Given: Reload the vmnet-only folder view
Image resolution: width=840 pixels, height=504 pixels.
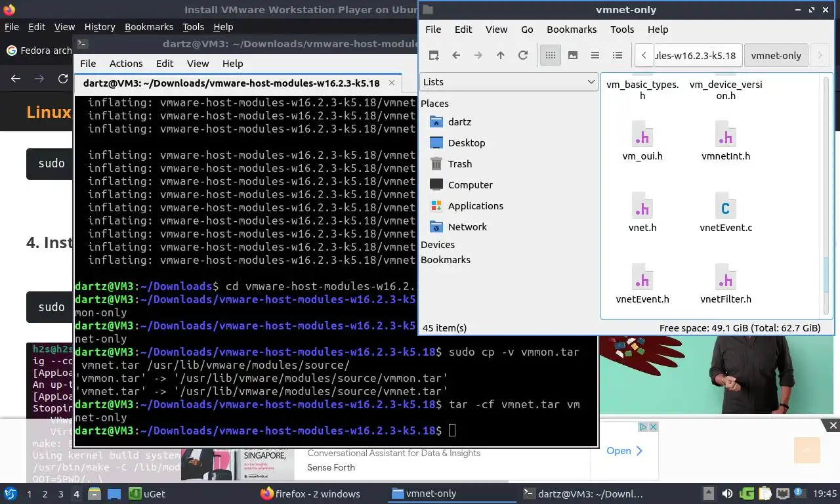Looking at the screenshot, I should [523, 55].
